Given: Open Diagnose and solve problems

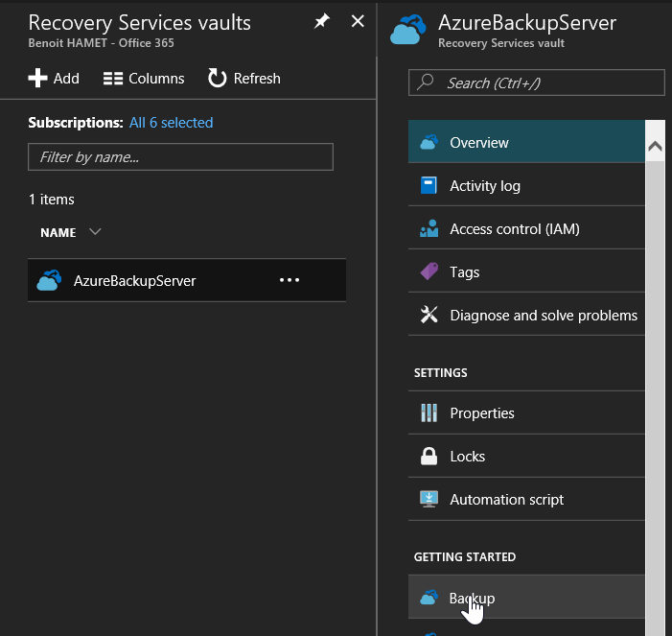Looking at the screenshot, I should tap(543, 316).
